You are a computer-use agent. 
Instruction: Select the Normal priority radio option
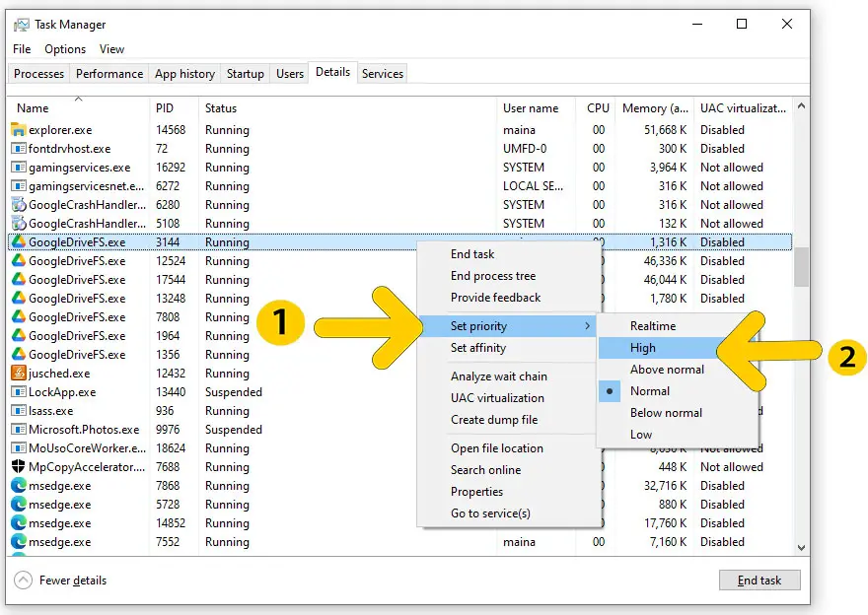click(x=650, y=391)
